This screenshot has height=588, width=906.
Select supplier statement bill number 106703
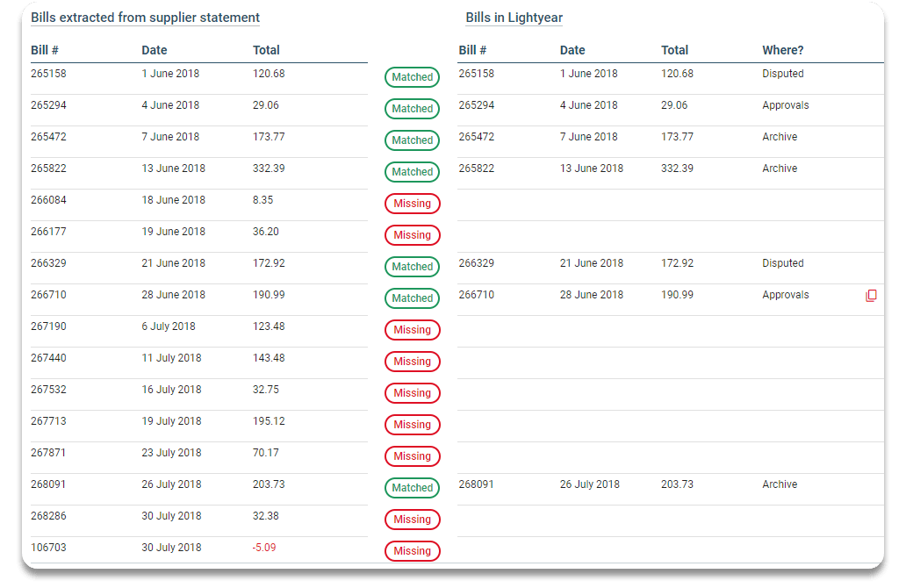(x=48, y=548)
